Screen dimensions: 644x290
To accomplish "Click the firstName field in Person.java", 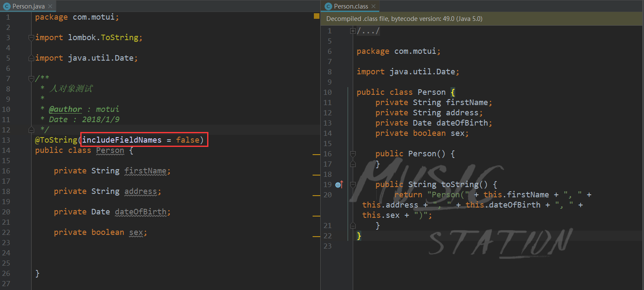I will click(x=145, y=171).
